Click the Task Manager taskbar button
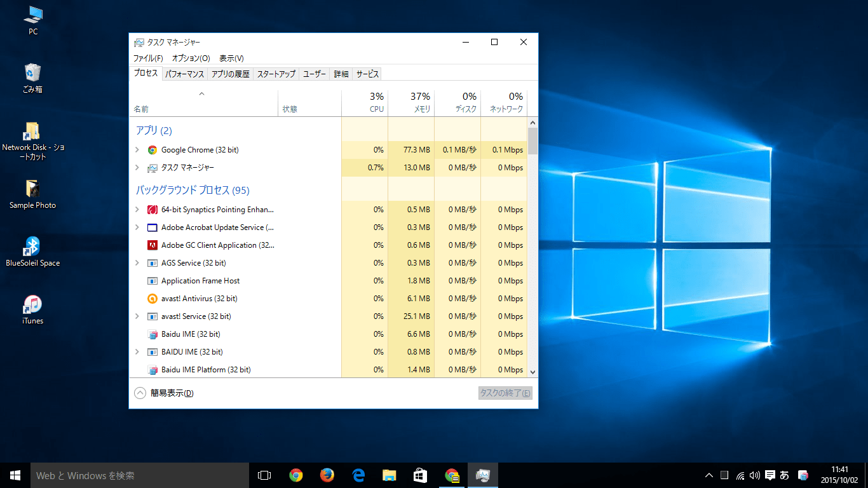 482,475
